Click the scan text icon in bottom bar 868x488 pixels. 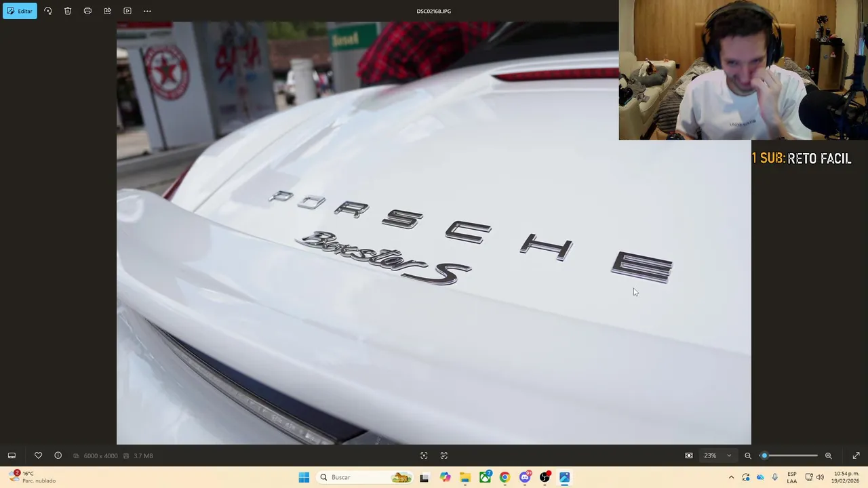[x=444, y=455]
